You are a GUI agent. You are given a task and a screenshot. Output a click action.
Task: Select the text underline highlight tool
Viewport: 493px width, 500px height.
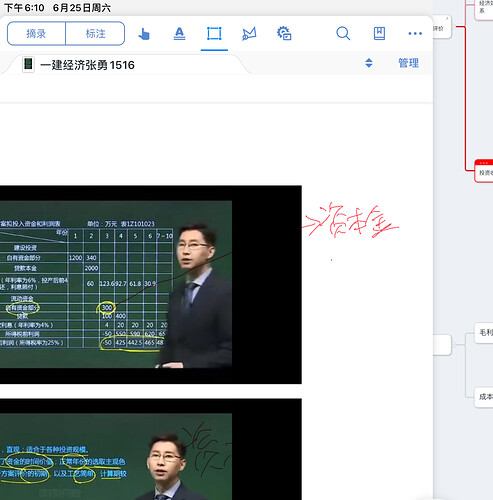pos(179,34)
